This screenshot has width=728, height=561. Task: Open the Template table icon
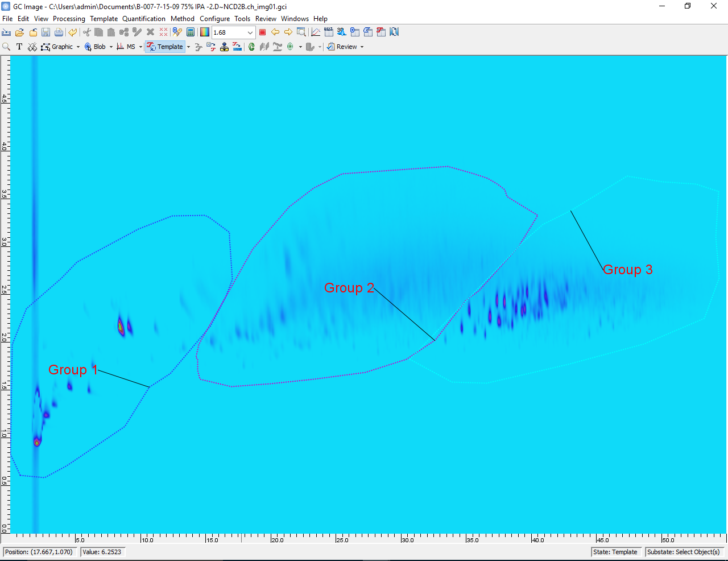coord(381,32)
